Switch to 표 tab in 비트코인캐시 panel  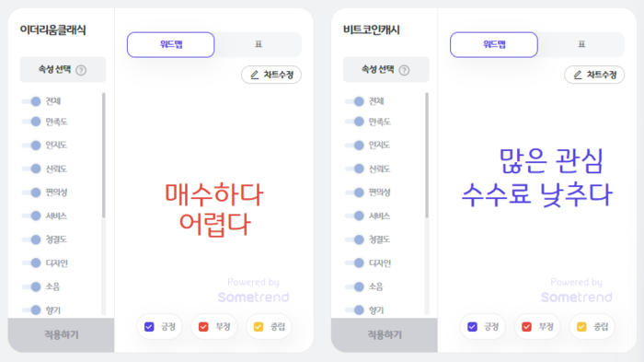(x=581, y=44)
